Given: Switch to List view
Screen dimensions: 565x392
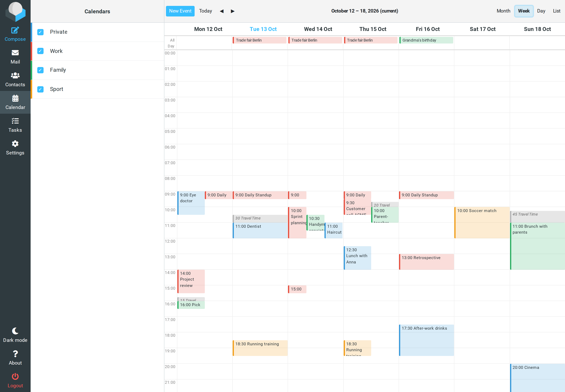Looking at the screenshot, I should tap(556, 11).
